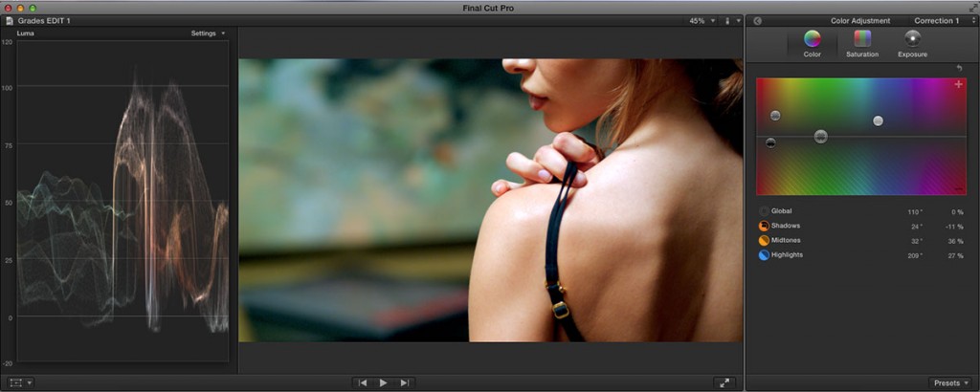Screen dimensions: 980x392
Task: Expand the scope Settings menu
Action: click(x=208, y=33)
